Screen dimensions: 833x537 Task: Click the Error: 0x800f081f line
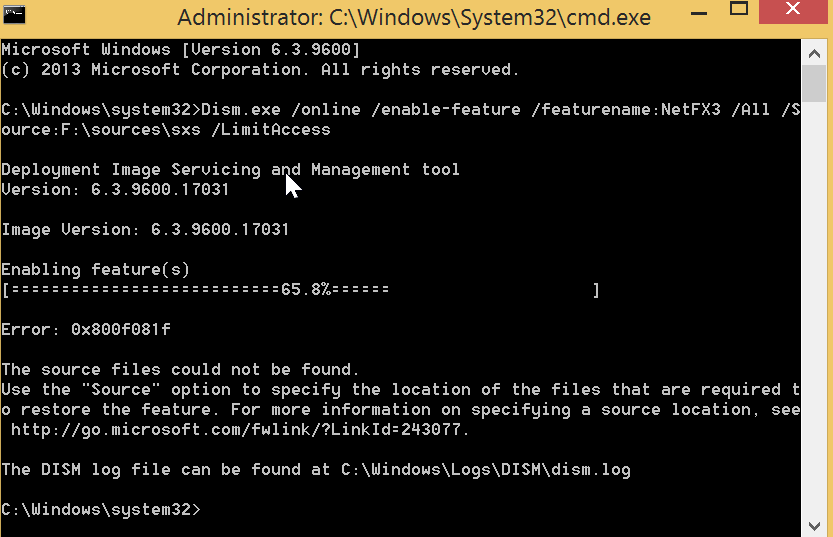tap(86, 329)
